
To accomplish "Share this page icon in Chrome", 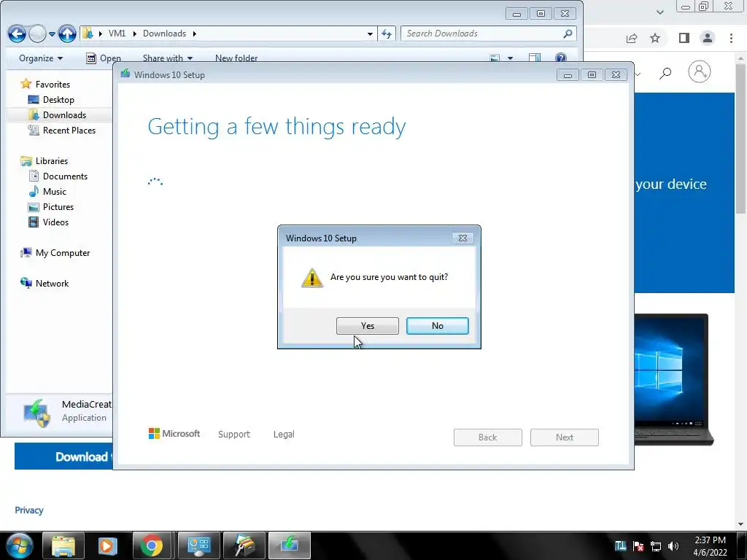I will click(632, 38).
